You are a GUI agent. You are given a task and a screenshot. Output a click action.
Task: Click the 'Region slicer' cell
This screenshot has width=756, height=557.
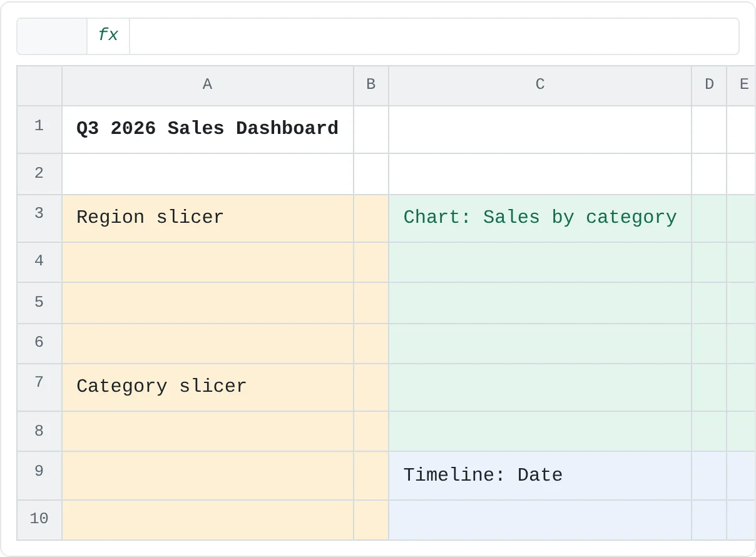[208, 218]
